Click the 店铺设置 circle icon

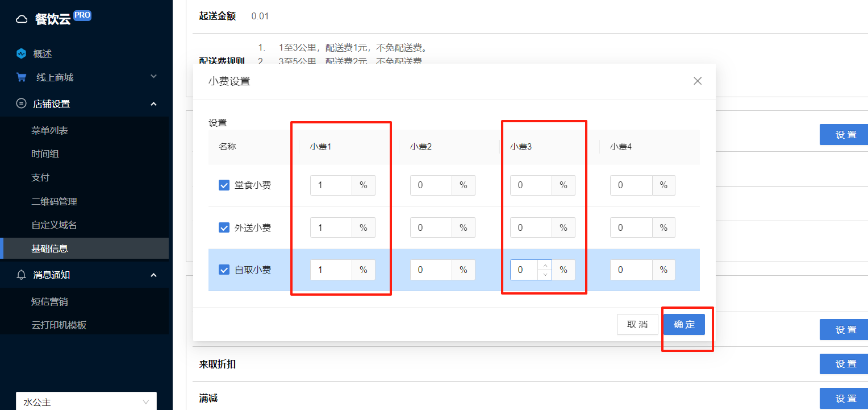pyautogui.click(x=22, y=103)
